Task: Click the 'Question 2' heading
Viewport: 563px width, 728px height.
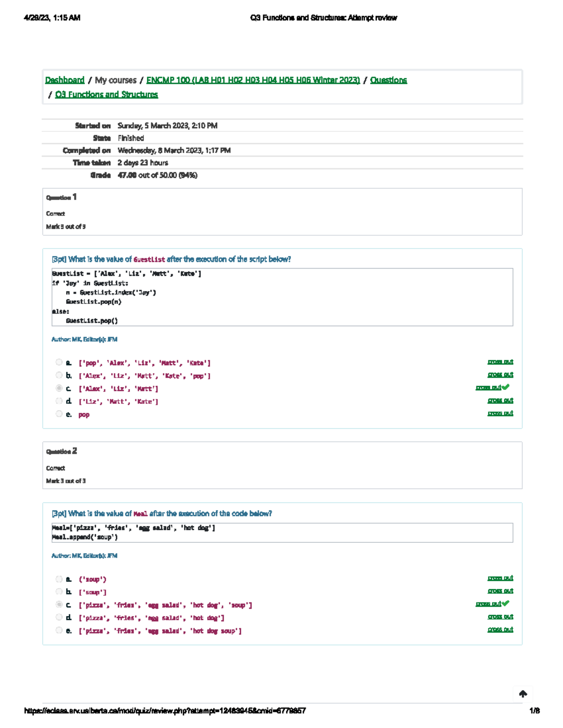Action: tap(61, 451)
